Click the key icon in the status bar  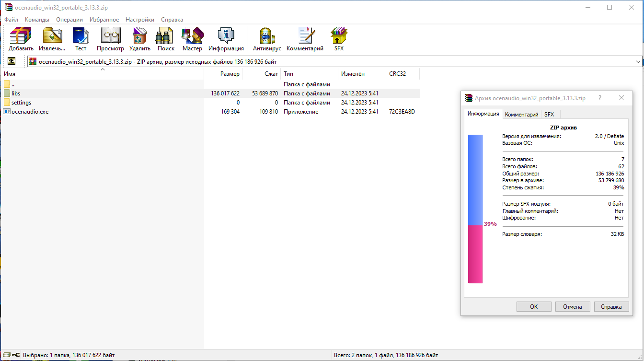click(16, 355)
